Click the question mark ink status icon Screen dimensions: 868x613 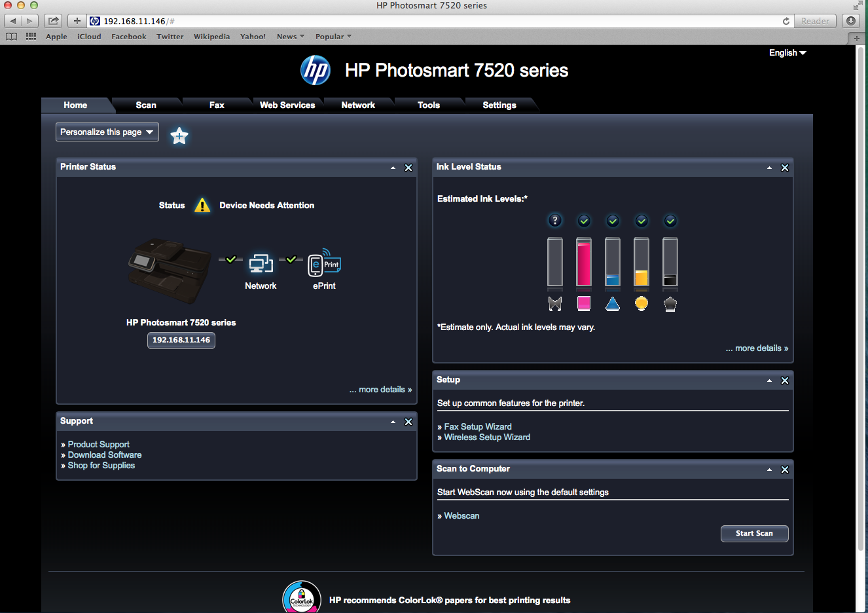tap(555, 221)
